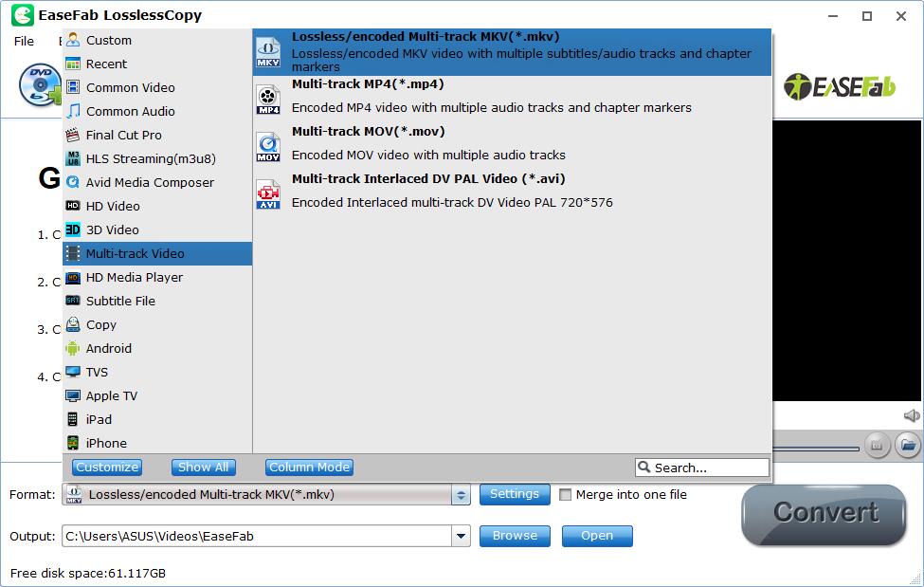Click the 3D Video icon
Screen dimensions: 924x587
(73, 229)
